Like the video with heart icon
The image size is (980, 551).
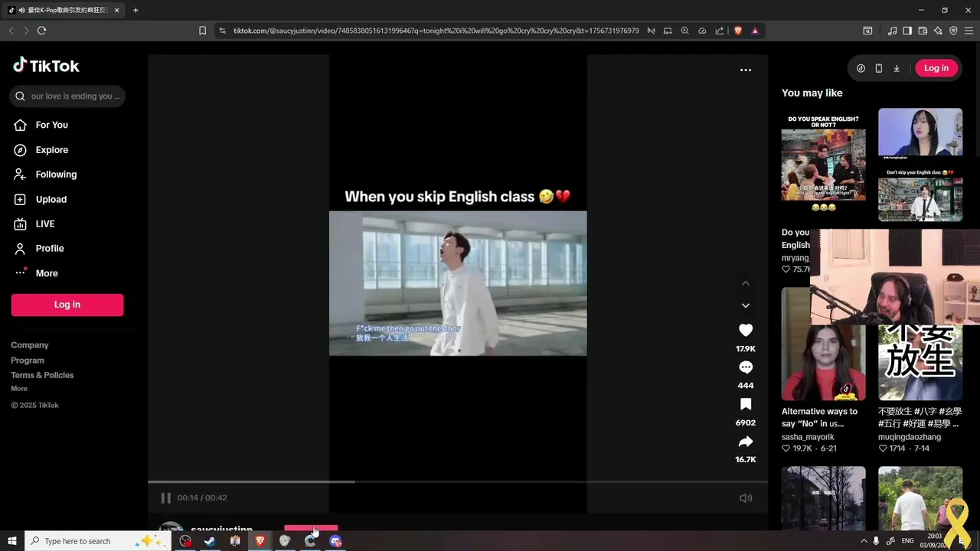pyautogui.click(x=746, y=330)
